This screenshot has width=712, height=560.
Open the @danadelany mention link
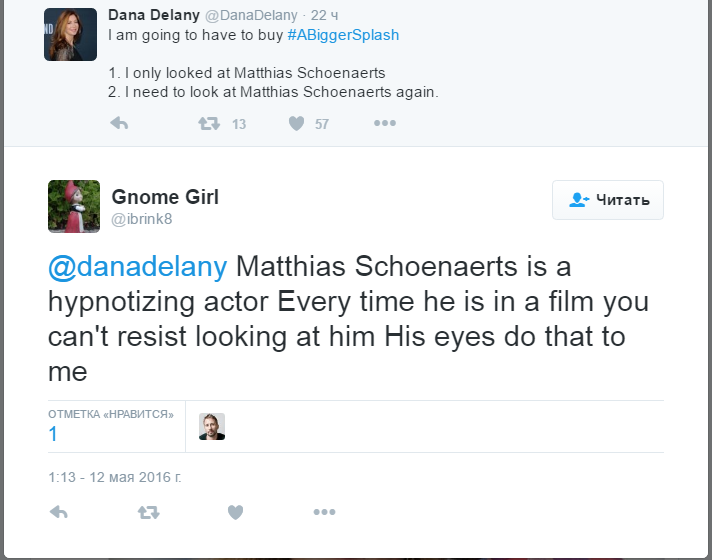pyautogui.click(x=138, y=267)
